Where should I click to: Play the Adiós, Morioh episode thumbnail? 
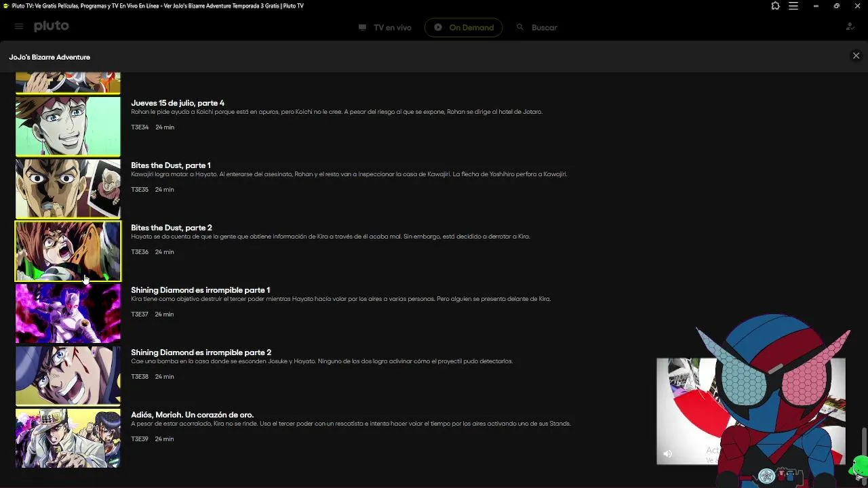click(x=68, y=439)
